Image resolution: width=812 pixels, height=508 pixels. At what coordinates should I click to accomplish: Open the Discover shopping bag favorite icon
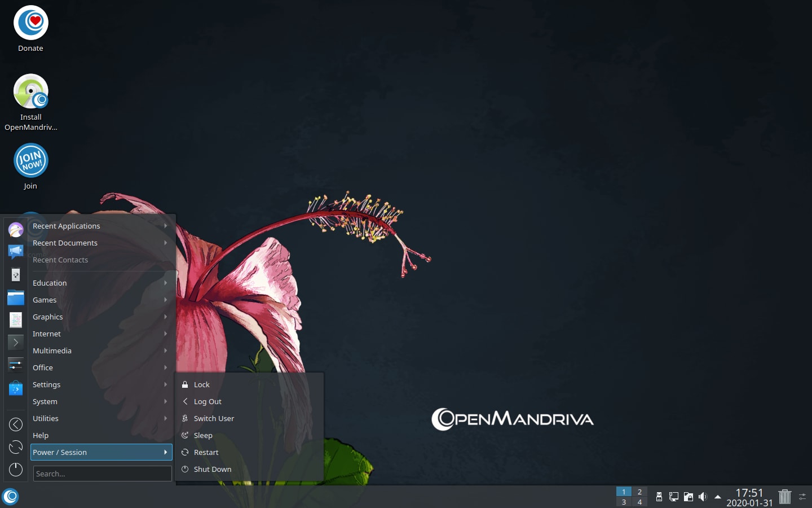click(x=16, y=388)
